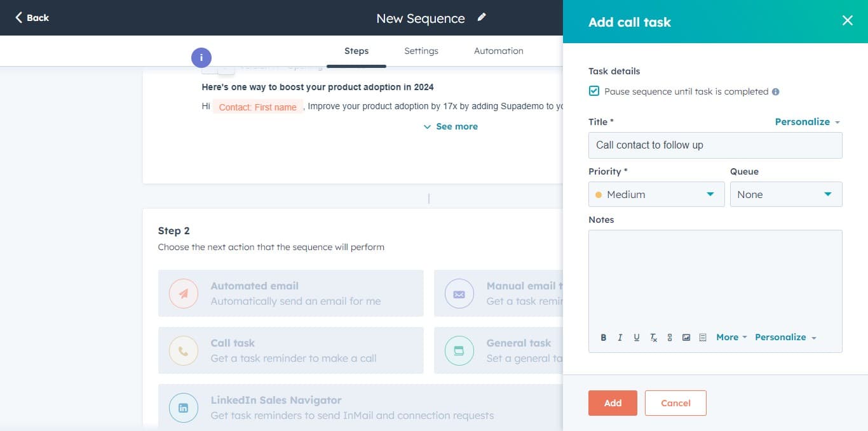This screenshot has height=431, width=868.
Task: Clear text formatting in Notes toolbar
Action: click(653, 338)
